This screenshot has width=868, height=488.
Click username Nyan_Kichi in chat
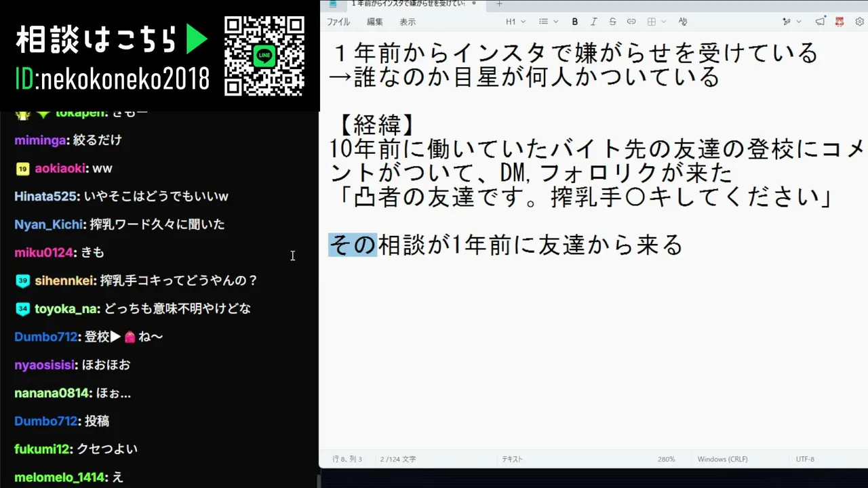48,224
